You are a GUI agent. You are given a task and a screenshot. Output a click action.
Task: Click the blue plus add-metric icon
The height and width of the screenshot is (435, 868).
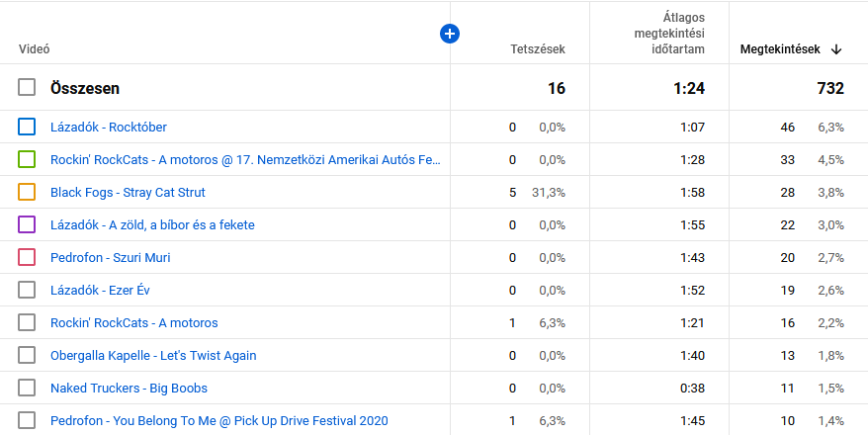point(450,34)
